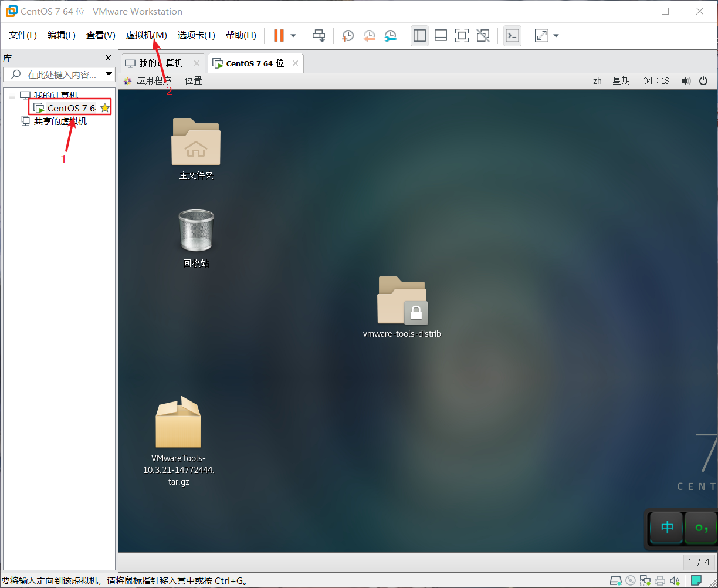Focus the library search input field
Screen dimensions: 718x588
[54, 75]
